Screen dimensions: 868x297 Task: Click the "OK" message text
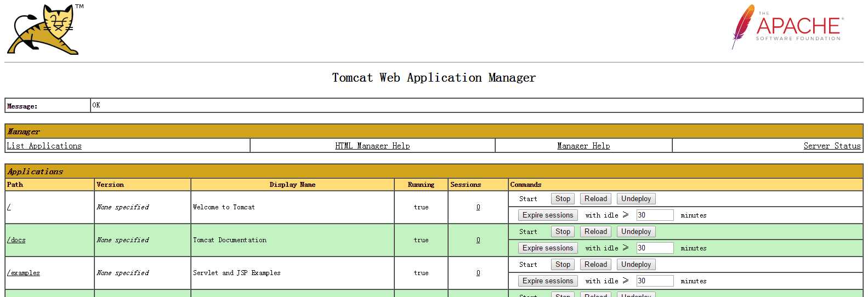tap(96, 105)
